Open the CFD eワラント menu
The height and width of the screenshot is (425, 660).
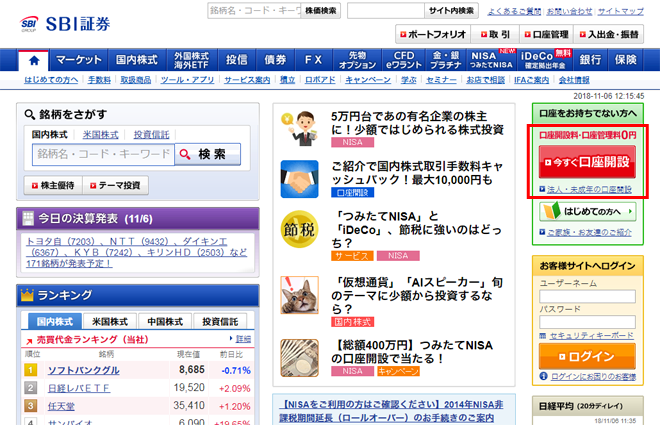(404, 60)
